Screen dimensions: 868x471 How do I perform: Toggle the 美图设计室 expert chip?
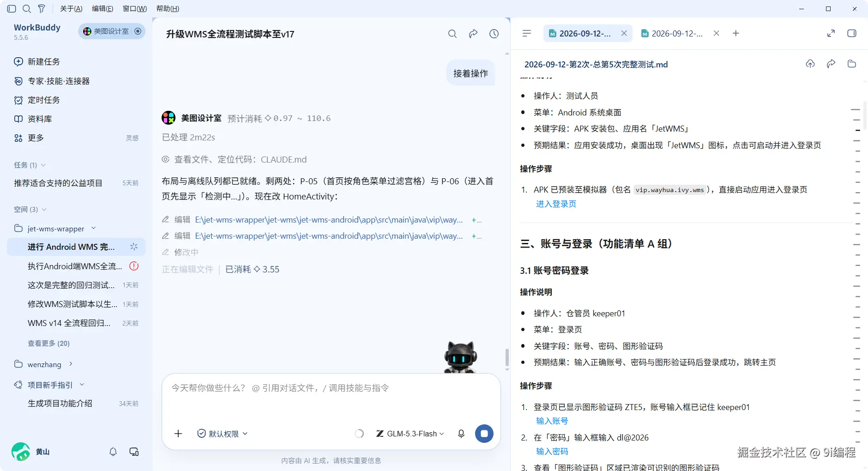tap(112, 31)
